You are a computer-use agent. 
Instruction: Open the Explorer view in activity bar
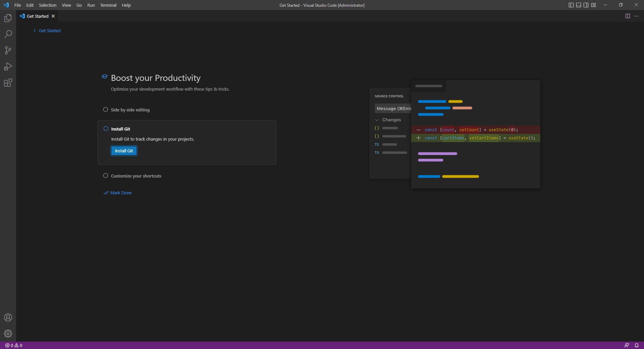click(x=8, y=18)
